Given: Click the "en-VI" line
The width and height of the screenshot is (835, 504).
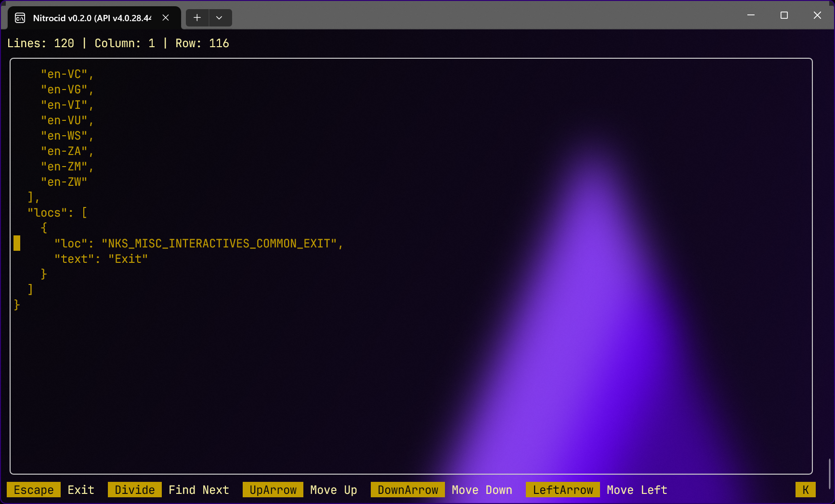Looking at the screenshot, I should point(67,105).
